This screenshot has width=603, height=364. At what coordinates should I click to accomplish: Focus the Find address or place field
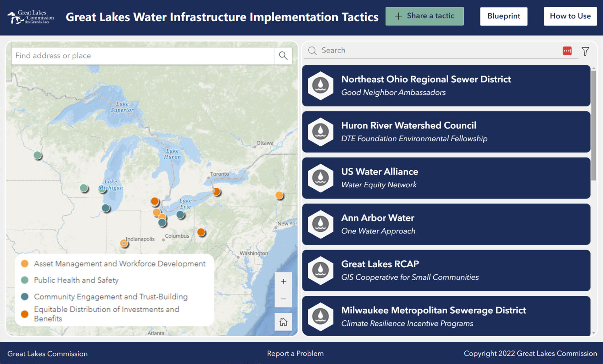(143, 56)
